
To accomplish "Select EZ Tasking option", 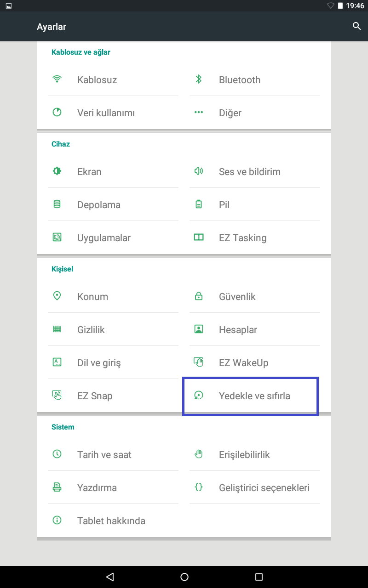I will click(242, 238).
